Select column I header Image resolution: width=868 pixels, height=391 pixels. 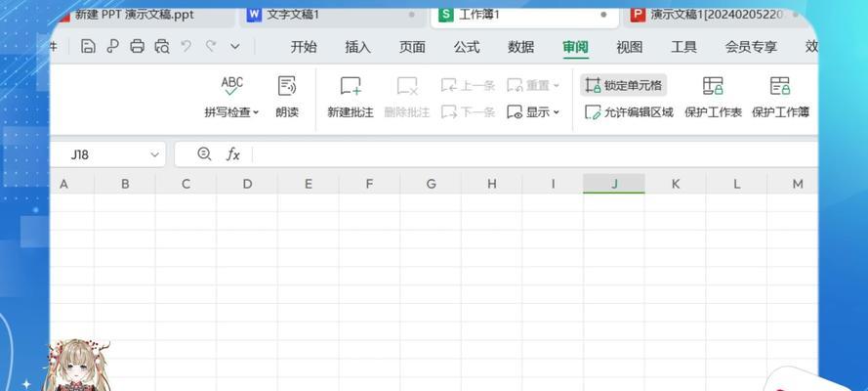pyautogui.click(x=553, y=184)
